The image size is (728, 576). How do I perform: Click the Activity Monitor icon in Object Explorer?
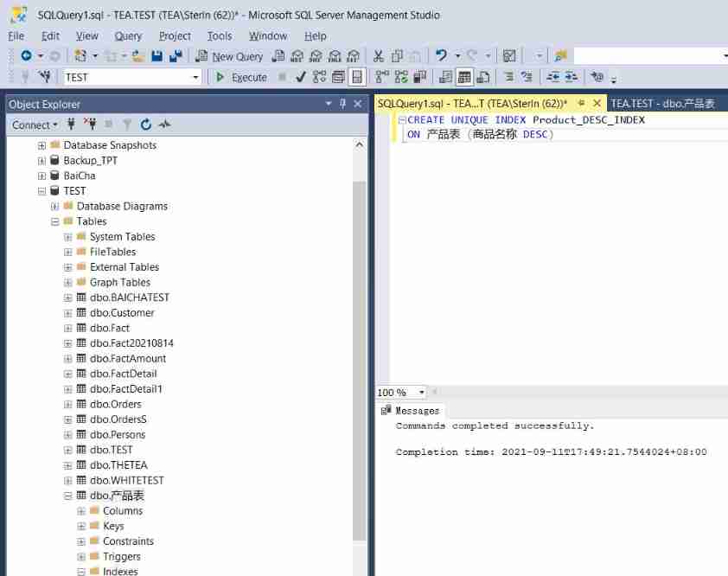tap(164, 125)
